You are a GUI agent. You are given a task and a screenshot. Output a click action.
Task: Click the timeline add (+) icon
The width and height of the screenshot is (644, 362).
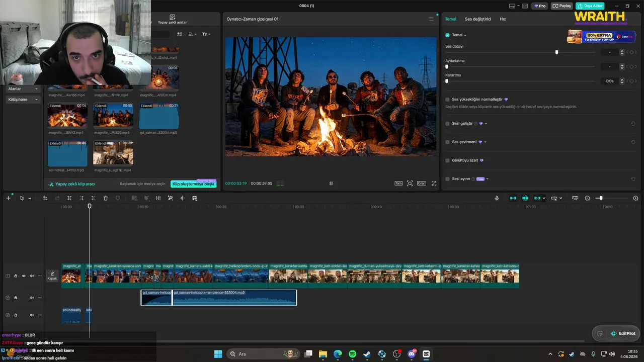[x=8, y=198]
